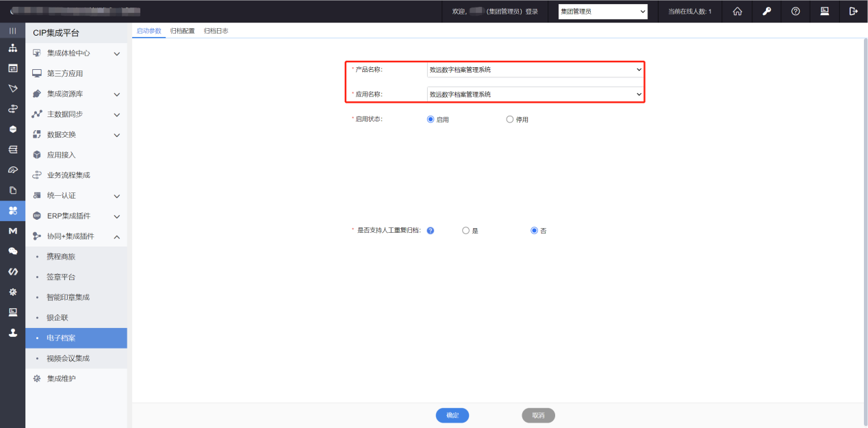
Task: Expand the 集成体检中心 chevron
Action: tap(117, 53)
